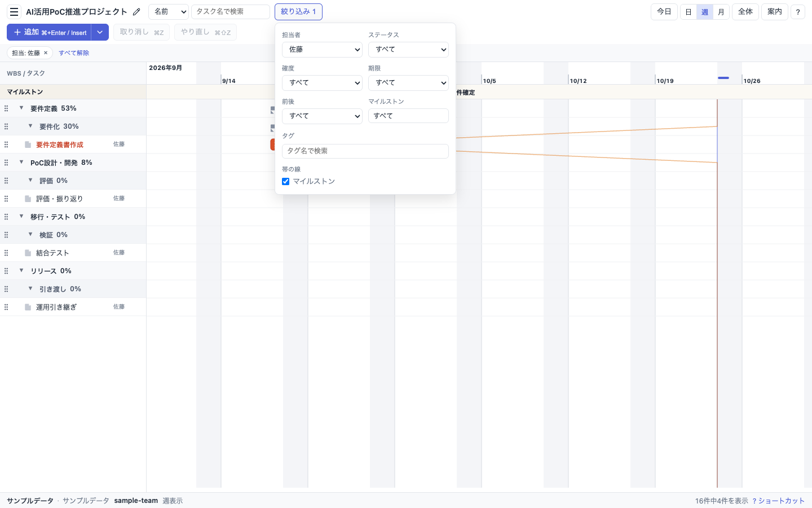Click document icon beside 結合テスト
812x508 pixels.
pyautogui.click(x=28, y=253)
